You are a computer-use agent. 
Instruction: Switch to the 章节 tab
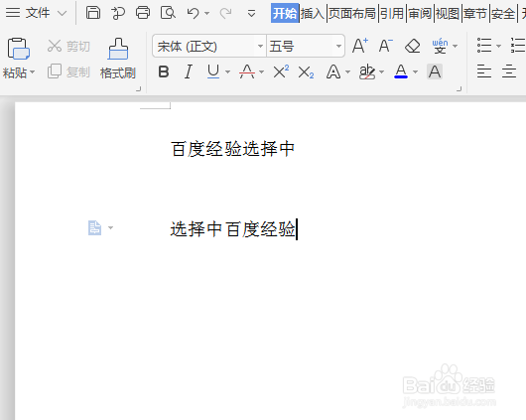click(475, 14)
